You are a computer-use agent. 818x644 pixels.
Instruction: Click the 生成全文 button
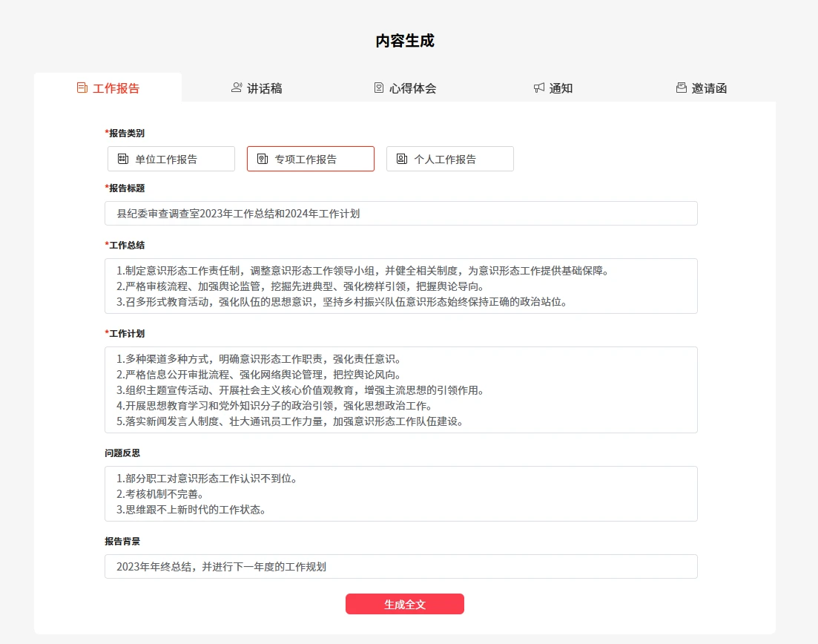(405, 604)
